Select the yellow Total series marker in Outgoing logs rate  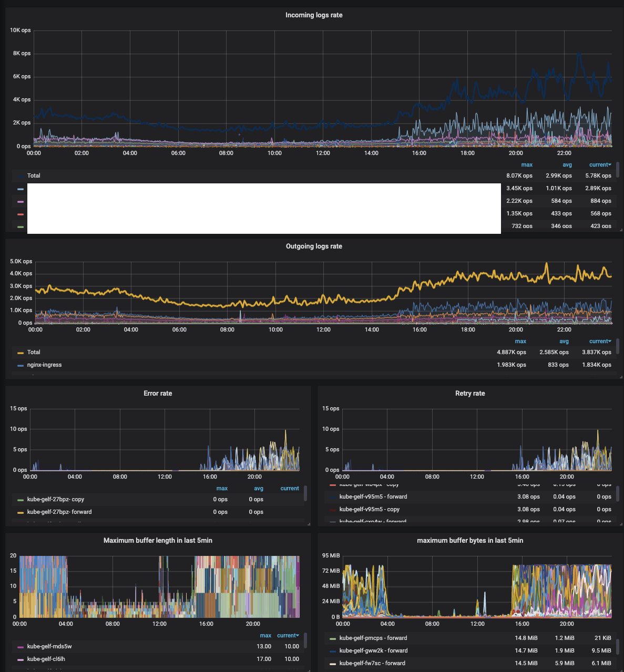[21, 352]
